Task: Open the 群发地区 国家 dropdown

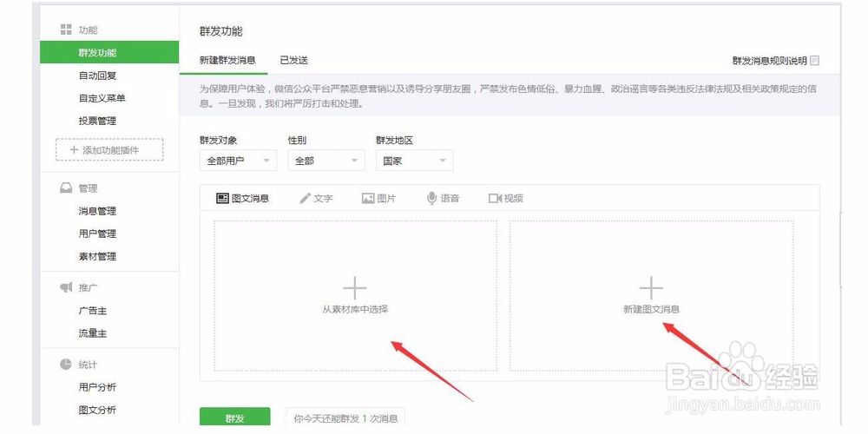Action: pos(414,161)
